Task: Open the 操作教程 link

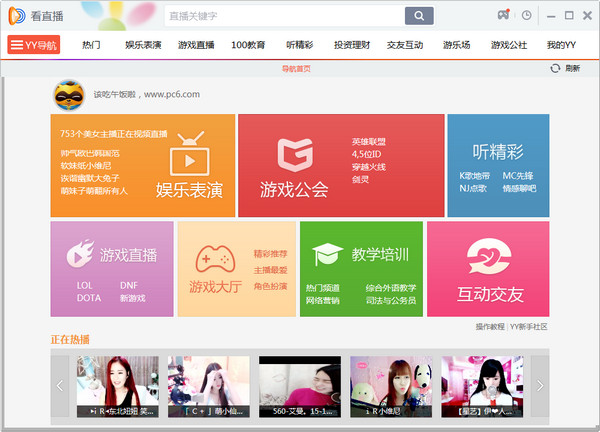Action: click(490, 327)
